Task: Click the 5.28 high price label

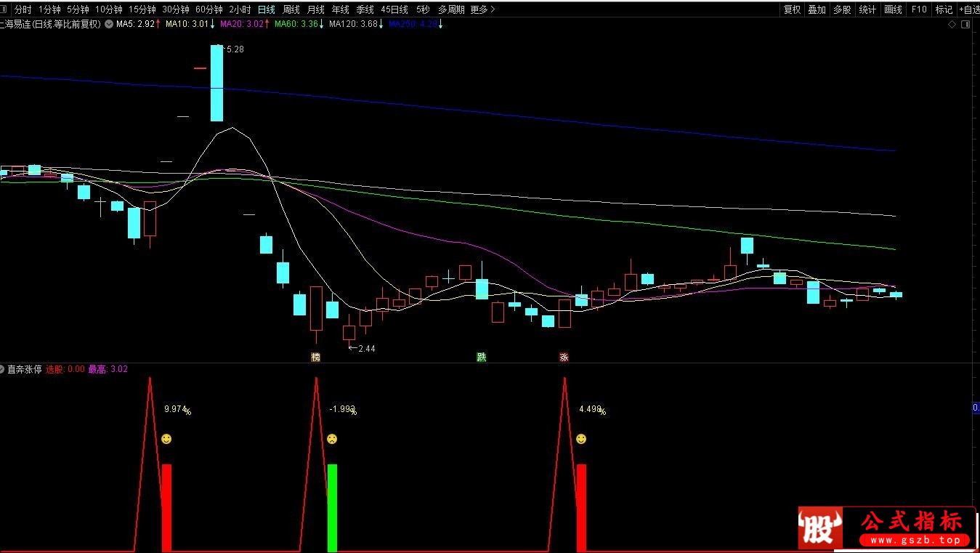Action: click(x=235, y=49)
